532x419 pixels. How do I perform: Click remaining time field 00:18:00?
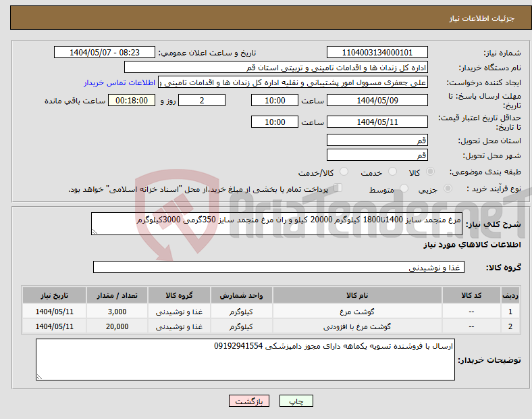(x=132, y=101)
